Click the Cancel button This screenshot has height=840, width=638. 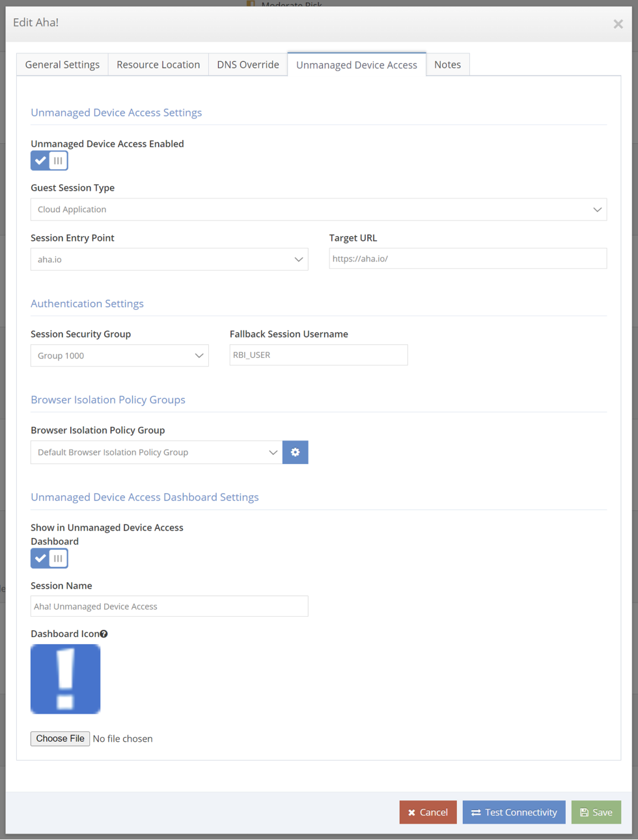click(428, 812)
